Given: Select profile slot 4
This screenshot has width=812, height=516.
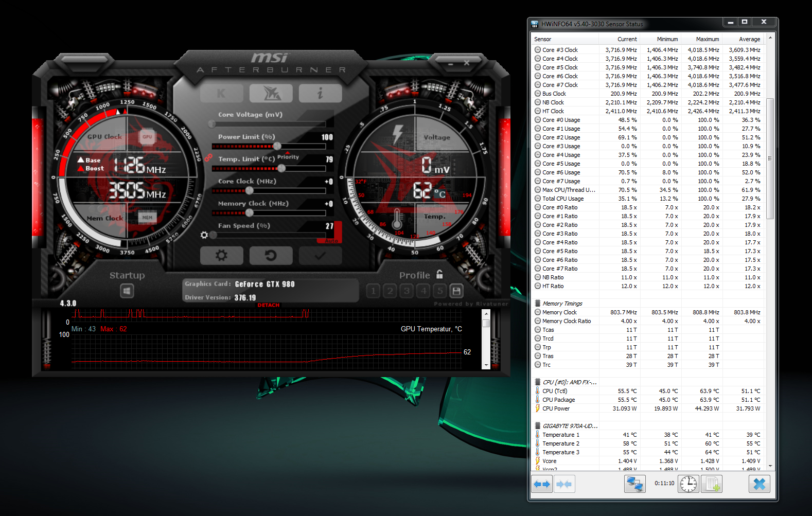Looking at the screenshot, I should [x=423, y=291].
